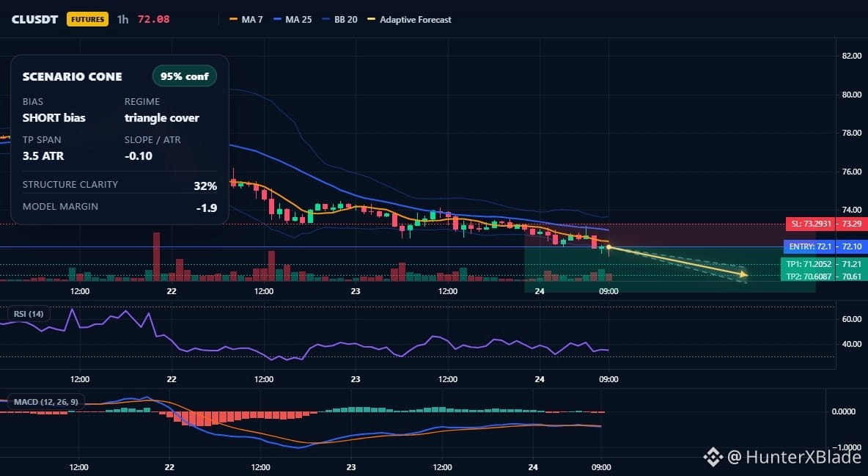The image size is (868, 476).
Task: Click the RSI (14) indicator label
Action: 29,314
